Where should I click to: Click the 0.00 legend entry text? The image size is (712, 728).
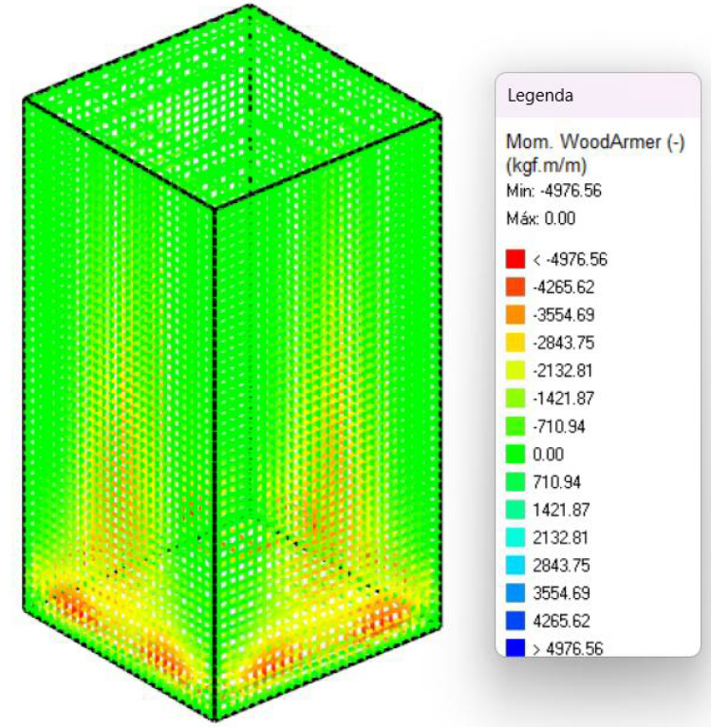[x=549, y=455]
